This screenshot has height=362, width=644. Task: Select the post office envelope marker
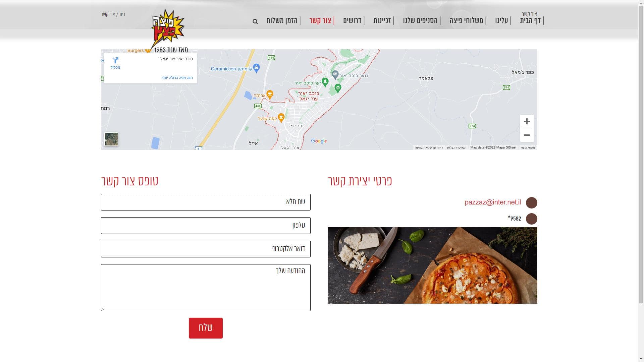coord(335,74)
